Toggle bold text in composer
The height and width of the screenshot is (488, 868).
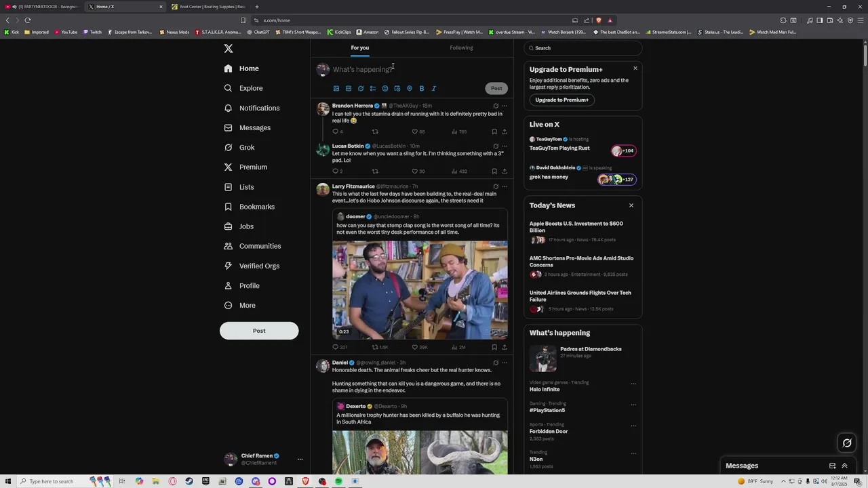click(422, 88)
